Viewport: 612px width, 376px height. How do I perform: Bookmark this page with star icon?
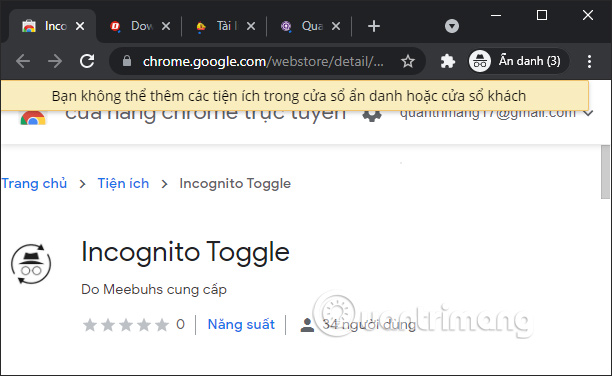(408, 61)
